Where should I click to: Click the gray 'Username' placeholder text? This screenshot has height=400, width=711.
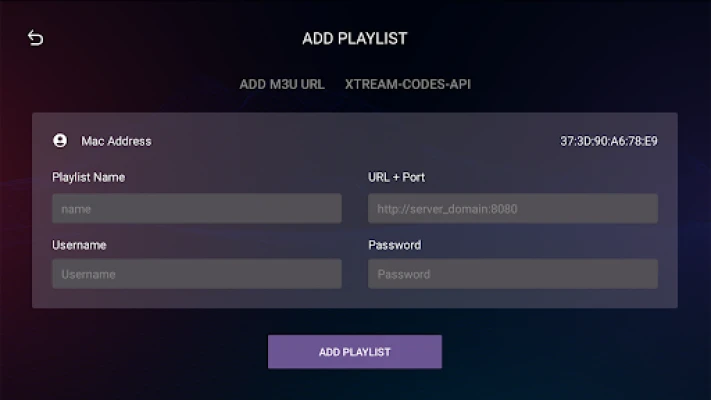[88, 274]
